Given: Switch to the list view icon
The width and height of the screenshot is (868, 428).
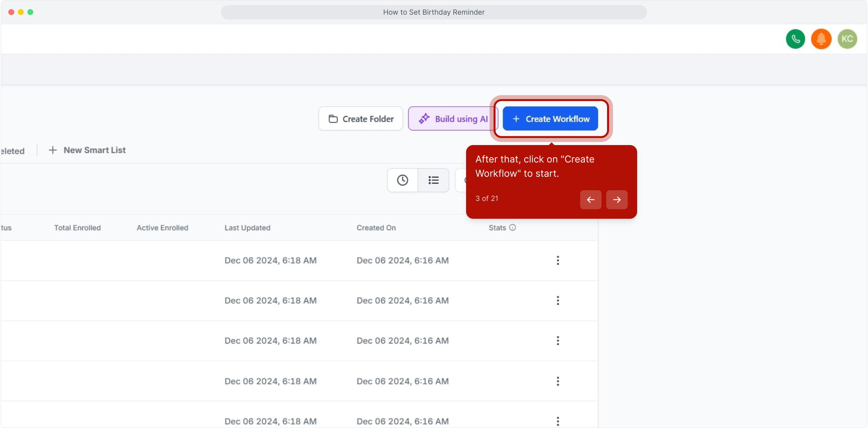Looking at the screenshot, I should point(434,180).
